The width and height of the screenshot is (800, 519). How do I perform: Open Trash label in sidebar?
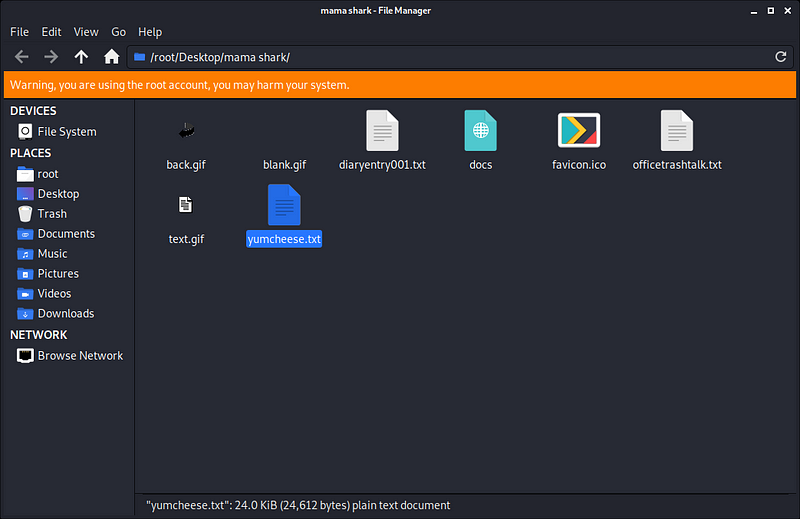[x=52, y=214]
